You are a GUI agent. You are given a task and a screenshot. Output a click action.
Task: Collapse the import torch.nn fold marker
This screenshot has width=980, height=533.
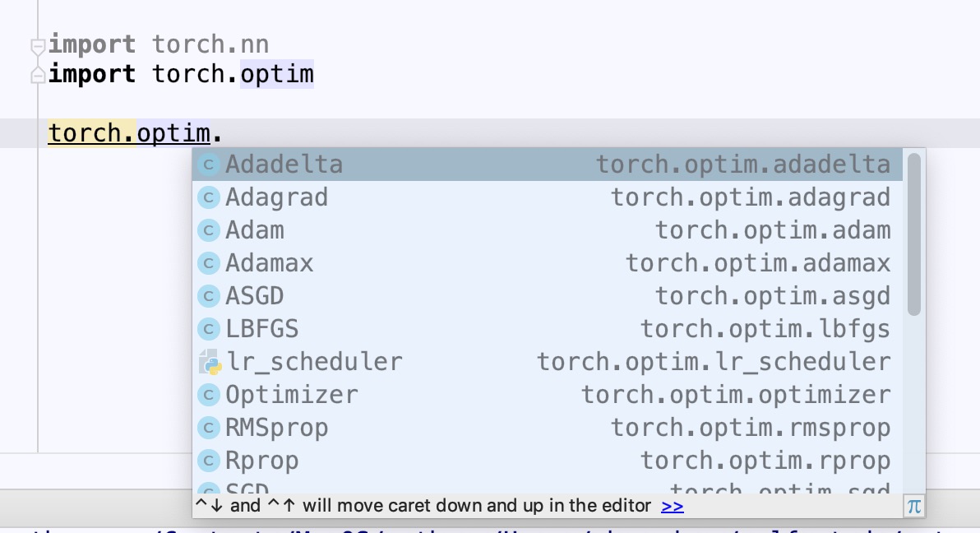click(37, 45)
